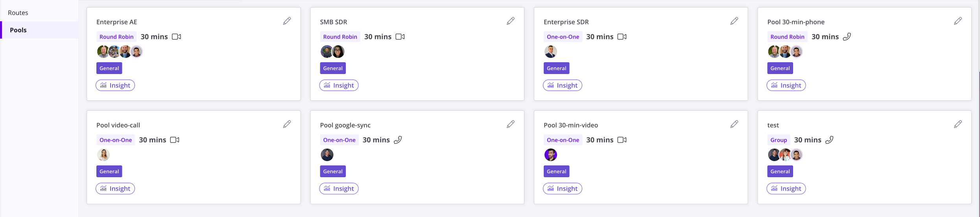Click Group label on test pool card
The image size is (980, 217).
pos(779,140)
